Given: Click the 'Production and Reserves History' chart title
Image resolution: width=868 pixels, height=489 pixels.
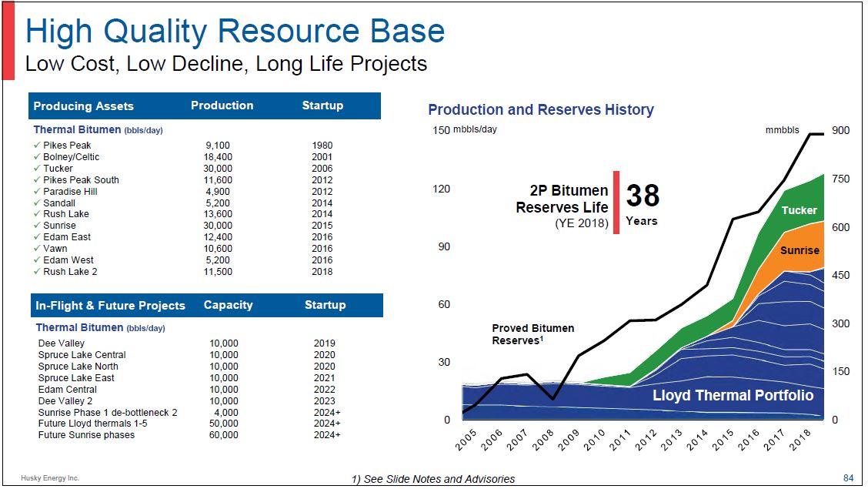Looking at the screenshot, I should [x=541, y=109].
